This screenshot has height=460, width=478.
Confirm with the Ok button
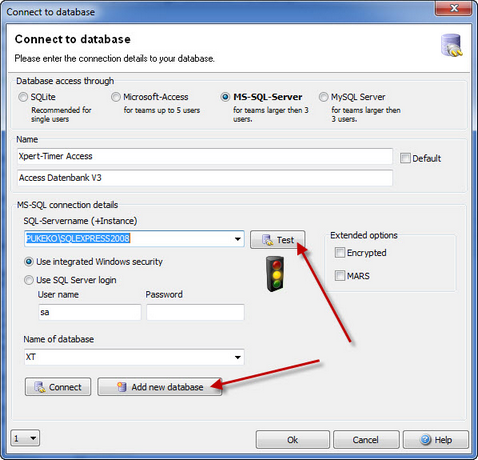293,440
